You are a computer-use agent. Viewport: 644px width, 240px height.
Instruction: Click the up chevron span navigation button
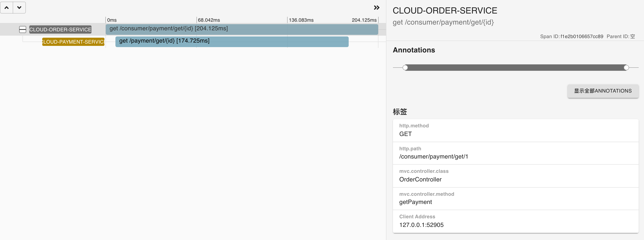click(x=7, y=8)
